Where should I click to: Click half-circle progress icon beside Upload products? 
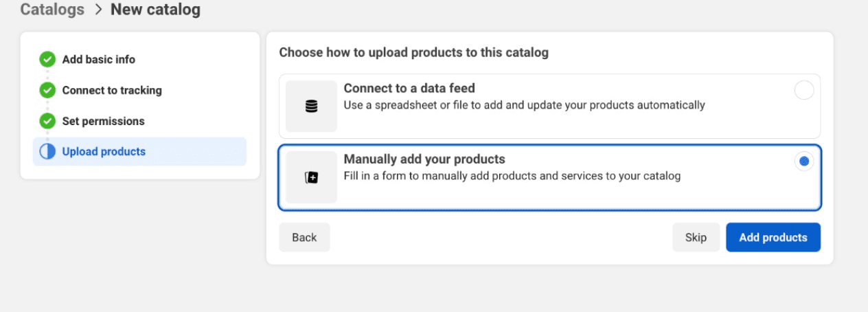(x=47, y=152)
